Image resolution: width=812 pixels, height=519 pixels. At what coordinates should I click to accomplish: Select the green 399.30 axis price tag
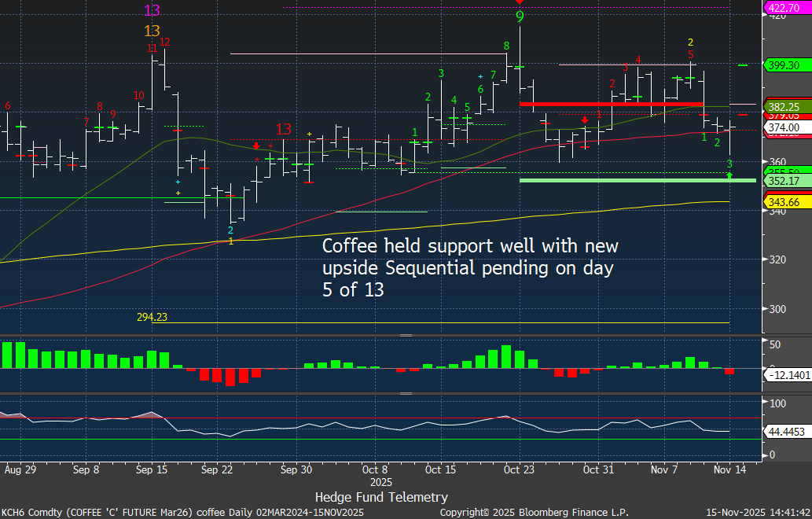click(783, 65)
